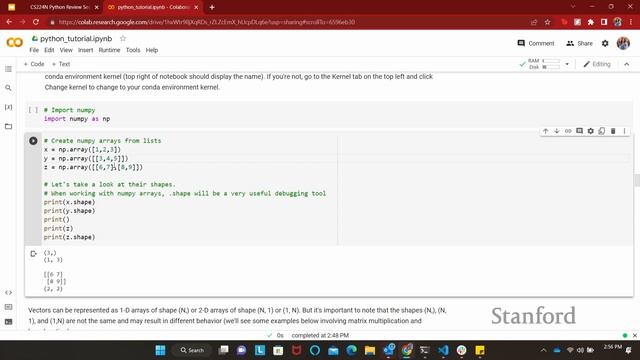
Task: Mirror cell in tab
Action: (602, 131)
